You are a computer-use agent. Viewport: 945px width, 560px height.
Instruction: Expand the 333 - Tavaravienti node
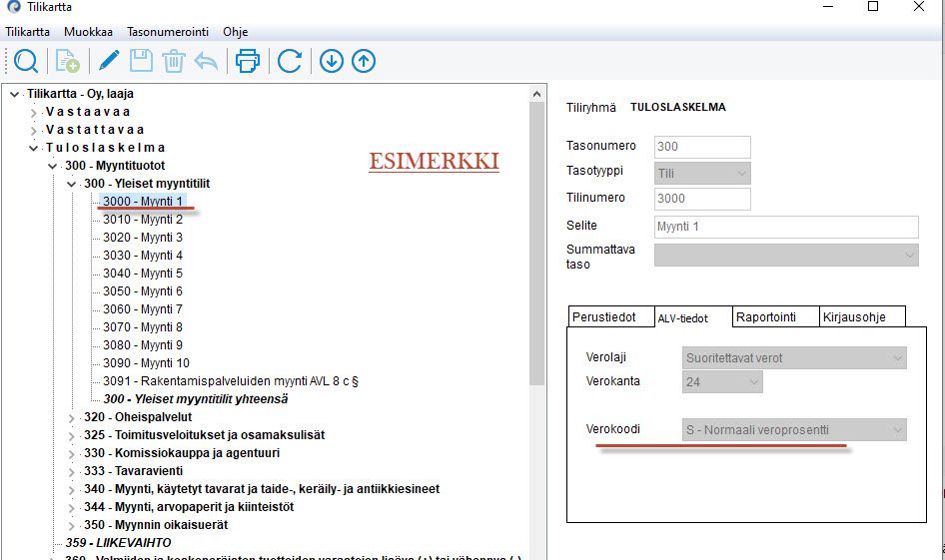click(72, 472)
